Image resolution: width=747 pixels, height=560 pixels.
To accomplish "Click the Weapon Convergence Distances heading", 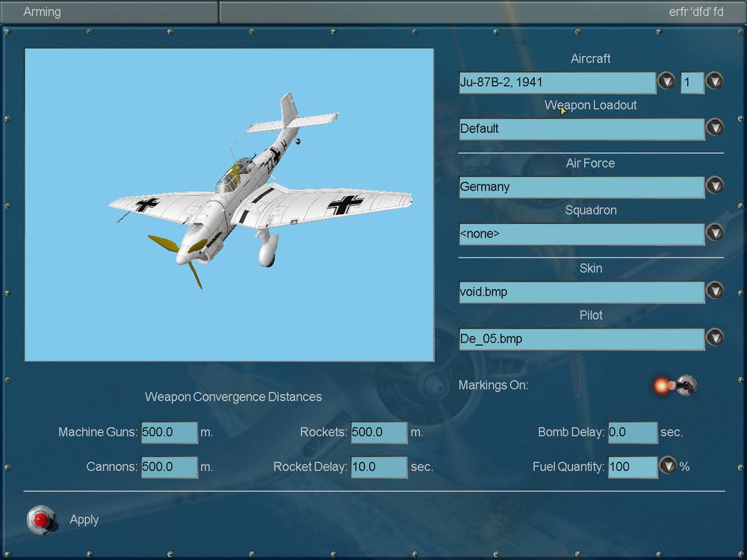I will [x=233, y=396].
